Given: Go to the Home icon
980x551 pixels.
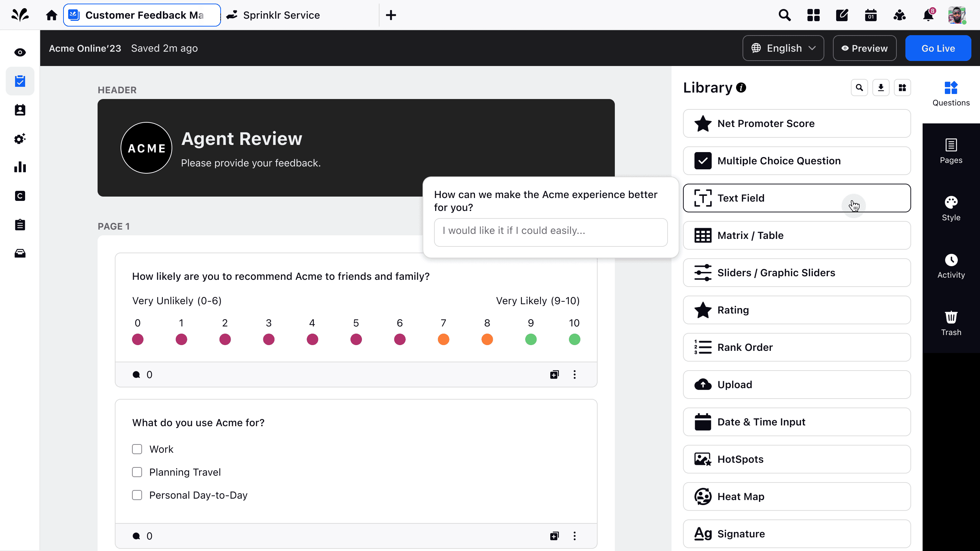Looking at the screenshot, I should (x=51, y=15).
